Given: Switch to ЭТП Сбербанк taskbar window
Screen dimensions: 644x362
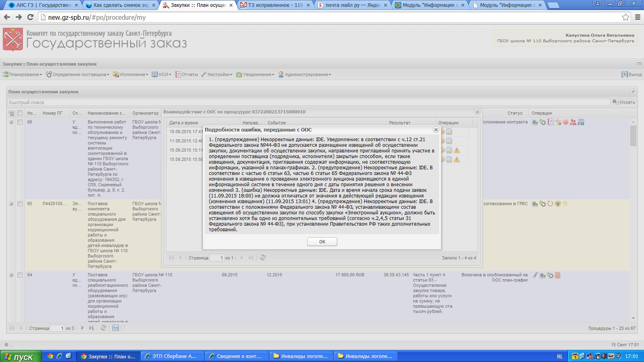Looking at the screenshot, I should click(173, 356).
